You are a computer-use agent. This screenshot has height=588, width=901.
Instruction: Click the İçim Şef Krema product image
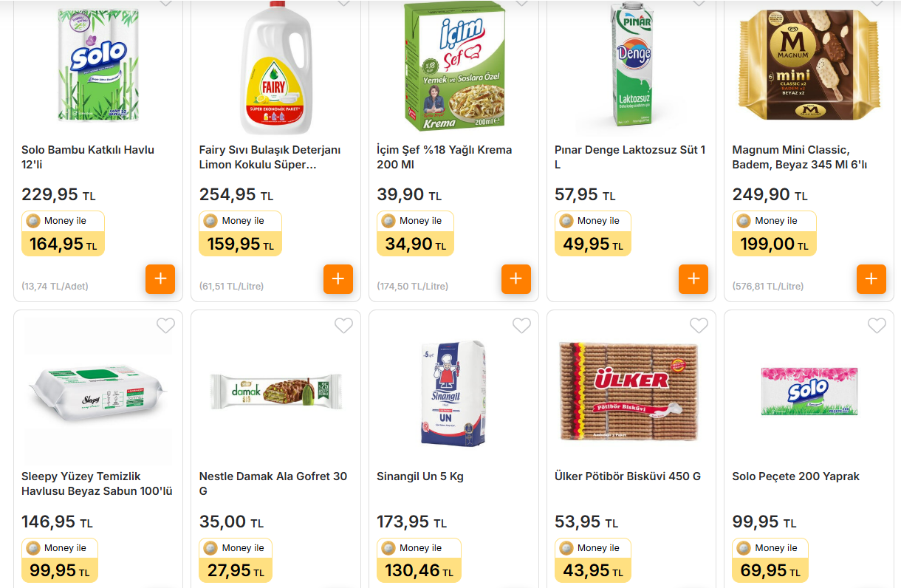point(453,65)
